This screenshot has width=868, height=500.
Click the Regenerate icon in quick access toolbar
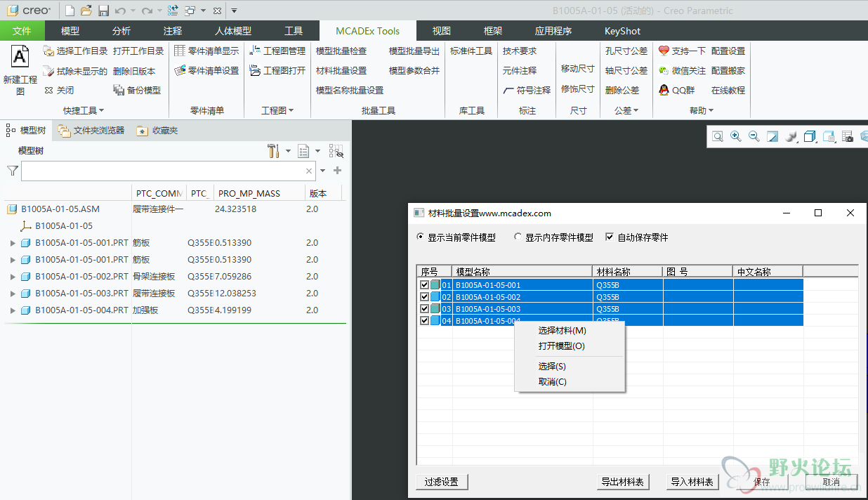[173, 11]
